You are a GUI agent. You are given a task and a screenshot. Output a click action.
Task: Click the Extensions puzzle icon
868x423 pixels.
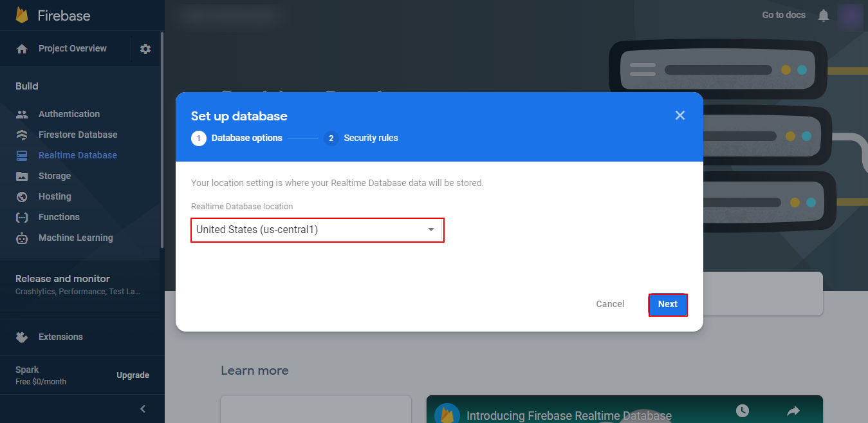click(x=22, y=337)
